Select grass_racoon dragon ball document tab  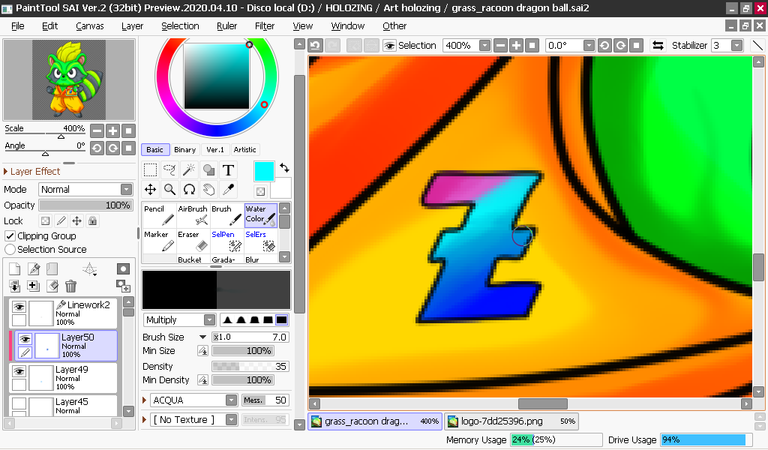click(x=375, y=421)
